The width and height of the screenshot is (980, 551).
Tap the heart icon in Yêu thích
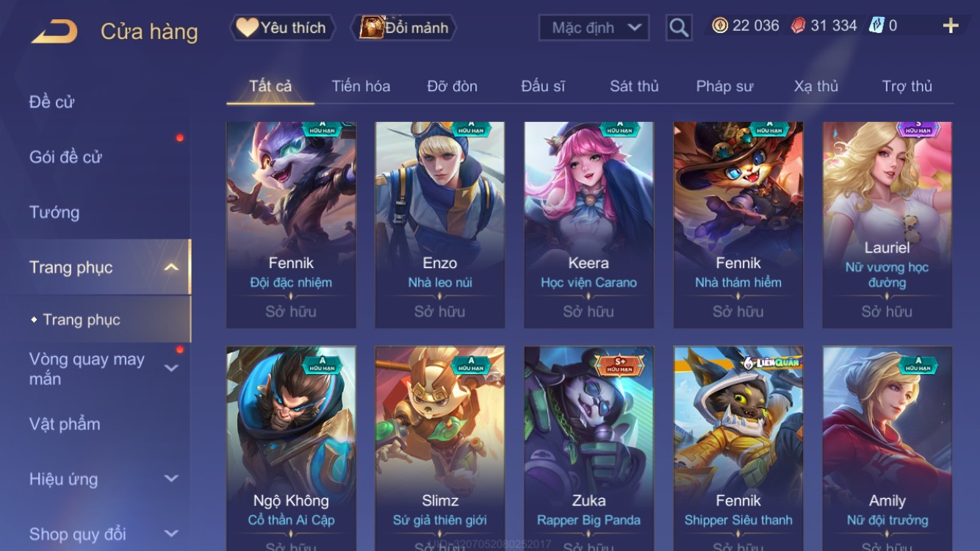coord(247,28)
